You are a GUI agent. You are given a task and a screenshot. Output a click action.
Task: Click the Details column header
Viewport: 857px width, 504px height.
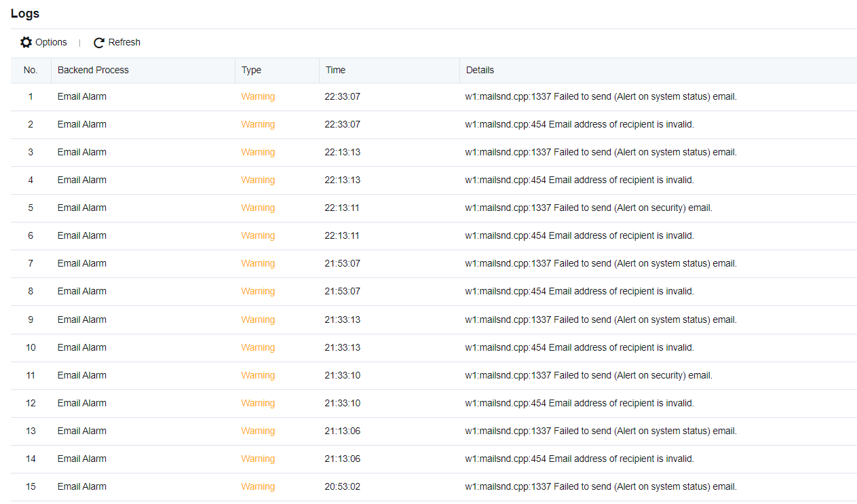tap(480, 70)
